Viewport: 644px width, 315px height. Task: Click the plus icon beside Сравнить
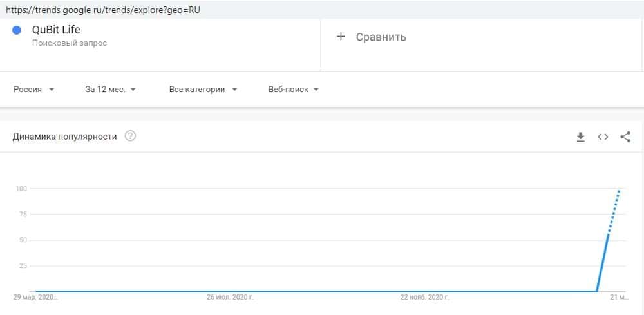click(x=341, y=37)
